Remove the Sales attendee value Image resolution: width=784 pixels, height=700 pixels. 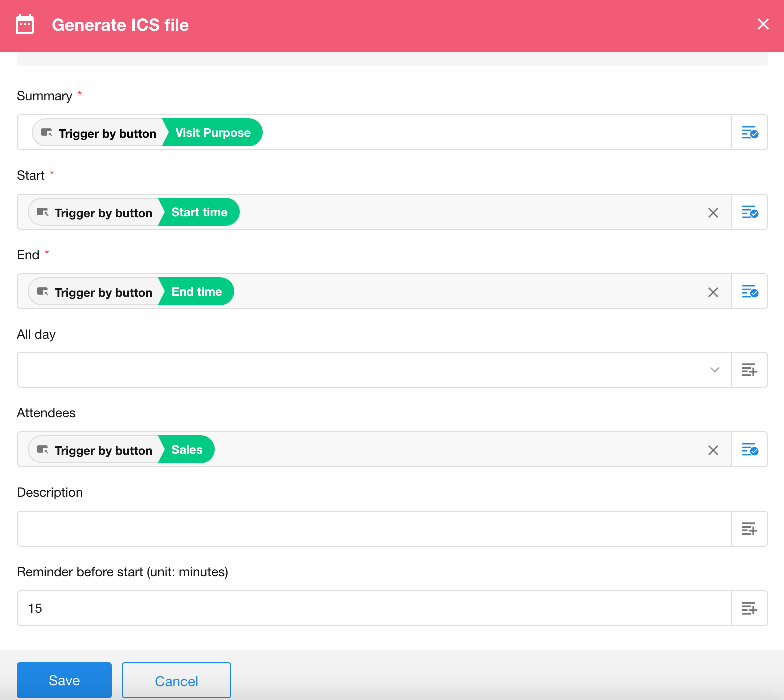[x=713, y=450]
